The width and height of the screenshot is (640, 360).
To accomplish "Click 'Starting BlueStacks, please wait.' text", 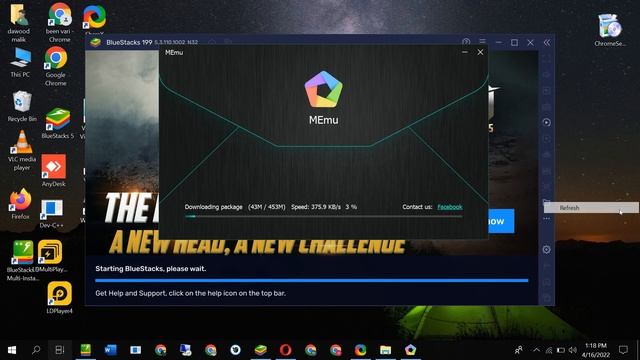I will [x=151, y=269].
